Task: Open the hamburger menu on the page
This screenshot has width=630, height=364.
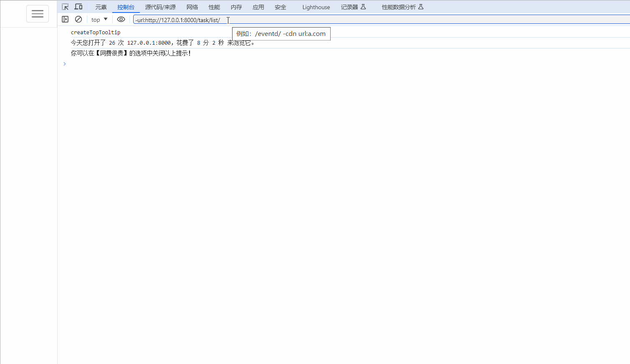Action: pos(38,14)
